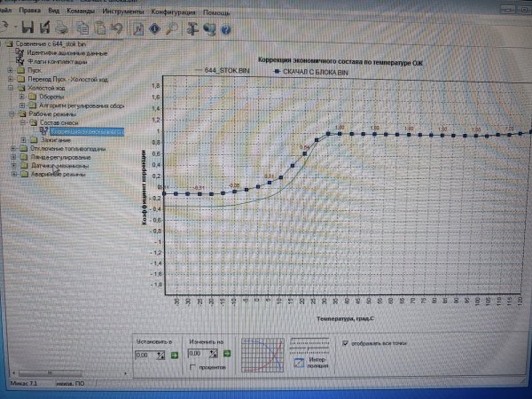Screen dimensions: 532x399
Task: Collapse the 'Холостой ход' folder
Action: (x=11, y=89)
